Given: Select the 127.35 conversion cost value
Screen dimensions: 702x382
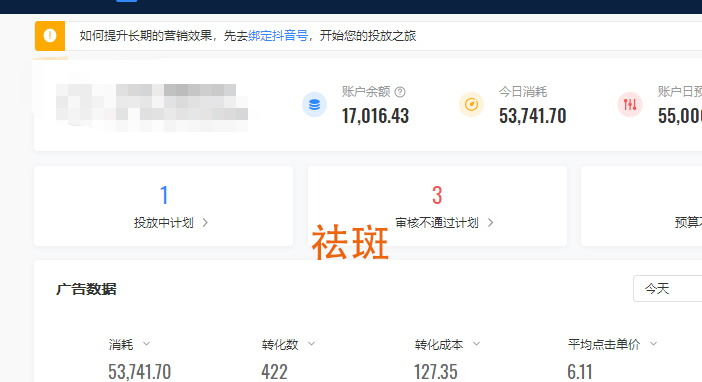Looking at the screenshot, I should tap(436, 372).
